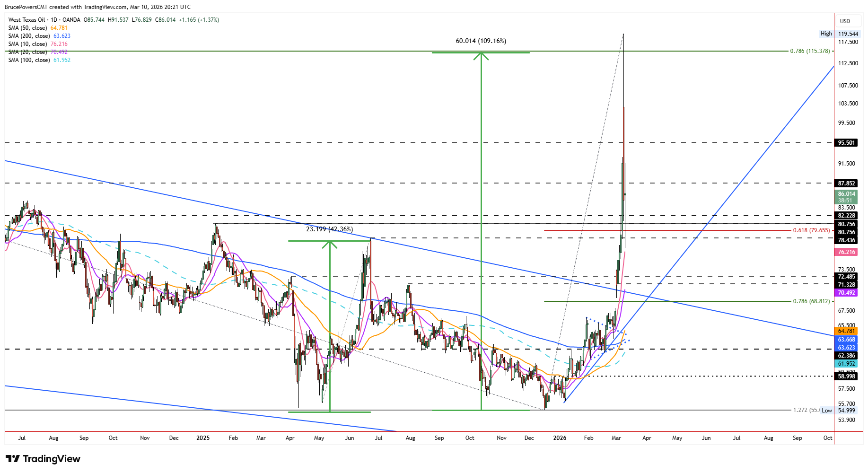Image resolution: width=868 pixels, height=473 pixels.
Task: Click the High 119.544 price label
Action: [x=839, y=34]
